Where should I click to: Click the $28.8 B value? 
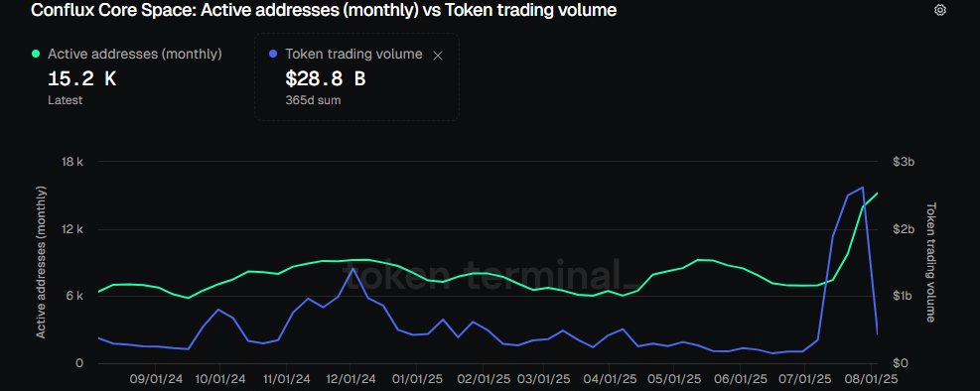click(x=325, y=79)
